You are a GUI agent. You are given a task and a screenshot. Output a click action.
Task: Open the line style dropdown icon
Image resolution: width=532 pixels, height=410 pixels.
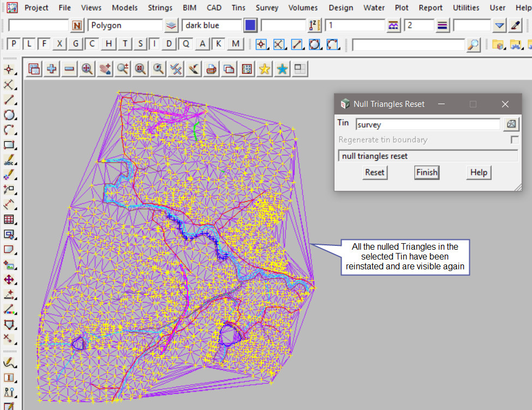(393, 26)
